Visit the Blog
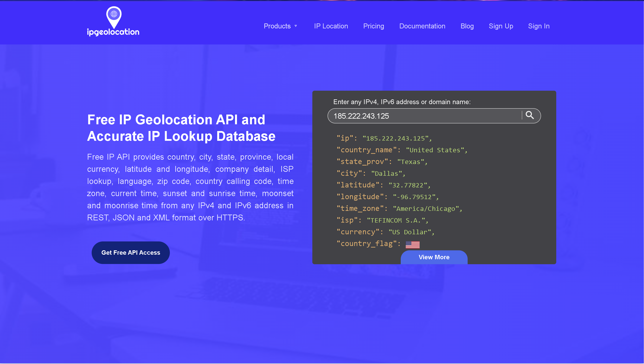This screenshot has width=644, height=364. pos(467,26)
